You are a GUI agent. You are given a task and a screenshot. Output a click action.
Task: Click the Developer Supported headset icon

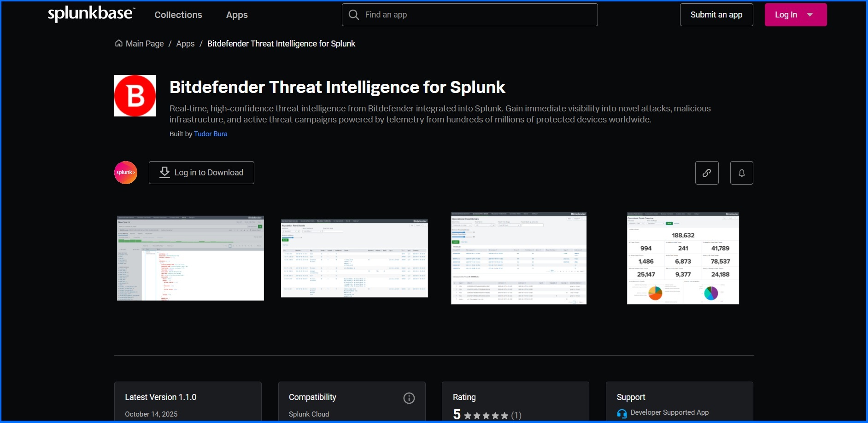pyautogui.click(x=622, y=413)
